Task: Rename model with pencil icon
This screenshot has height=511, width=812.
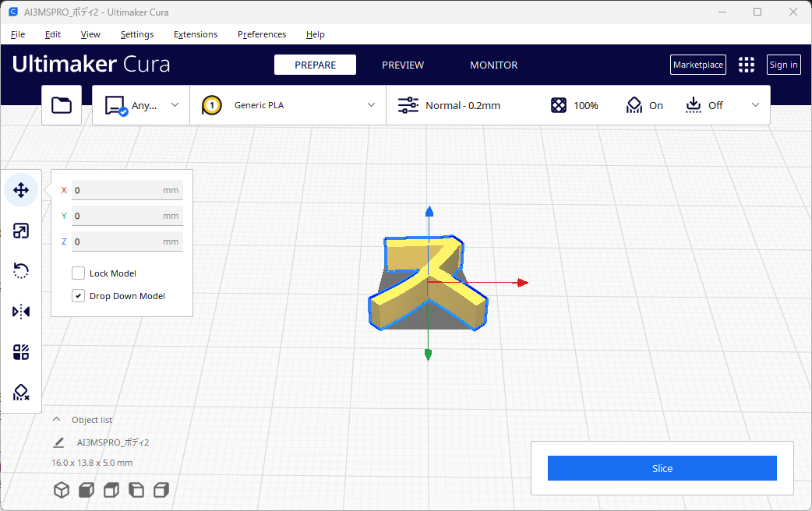Action: click(59, 442)
